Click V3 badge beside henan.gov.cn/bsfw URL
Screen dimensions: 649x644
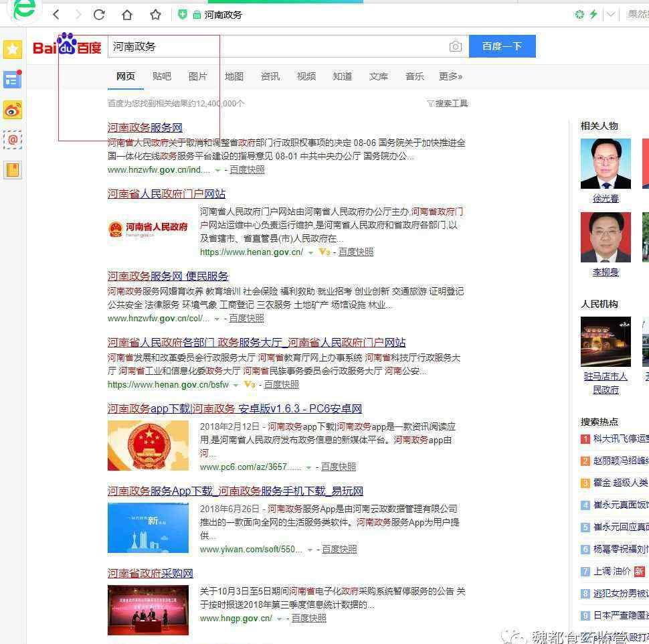point(250,384)
